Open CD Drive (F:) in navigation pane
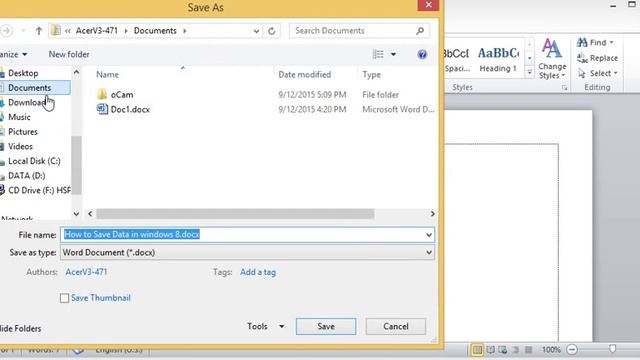 point(39,191)
